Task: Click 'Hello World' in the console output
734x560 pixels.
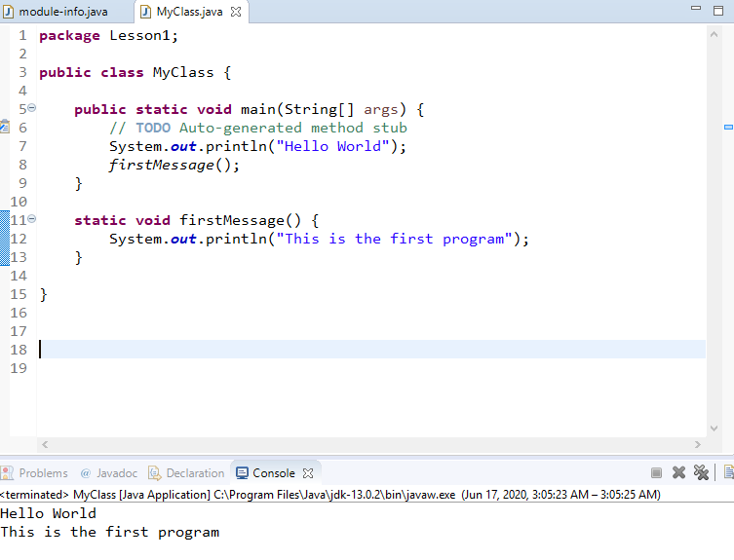Action: click(x=48, y=513)
